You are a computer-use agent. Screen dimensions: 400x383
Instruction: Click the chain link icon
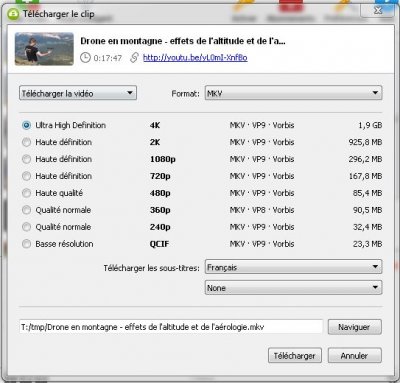(x=134, y=58)
